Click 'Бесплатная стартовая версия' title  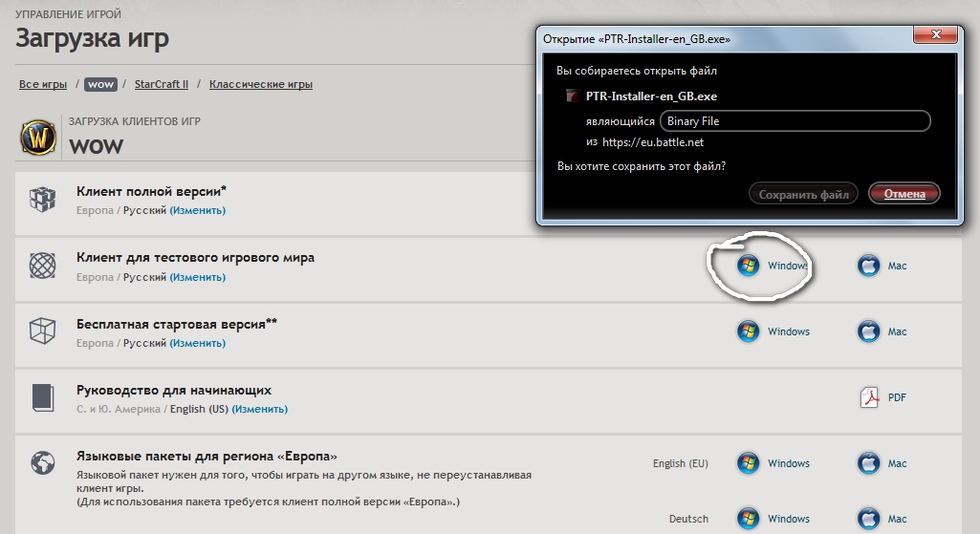pyautogui.click(x=177, y=324)
